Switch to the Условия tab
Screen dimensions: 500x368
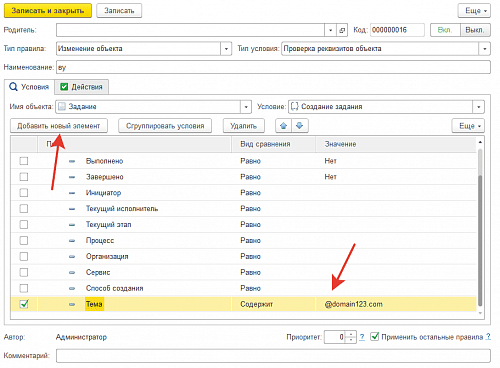click(x=29, y=87)
